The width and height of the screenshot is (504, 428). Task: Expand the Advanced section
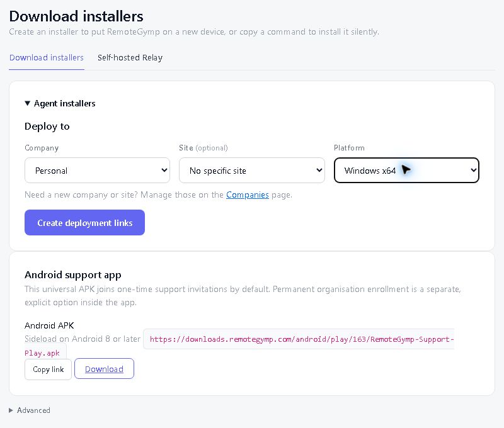(x=30, y=410)
